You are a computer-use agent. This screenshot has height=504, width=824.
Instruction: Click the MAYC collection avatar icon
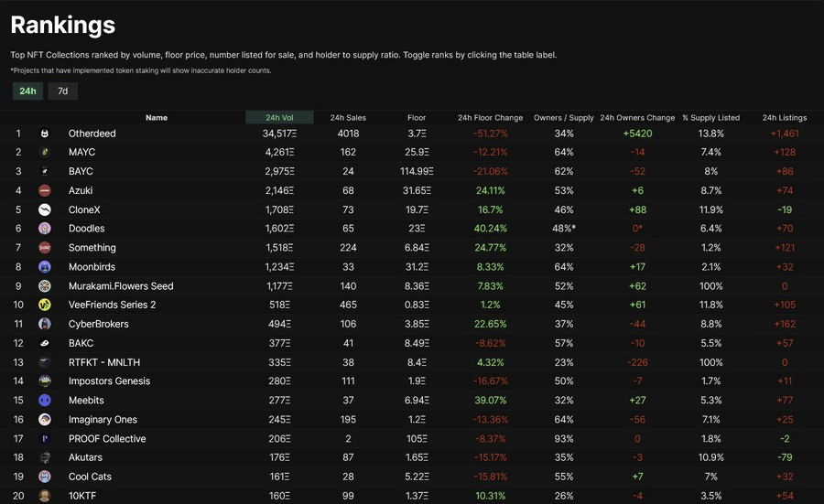(45, 152)
